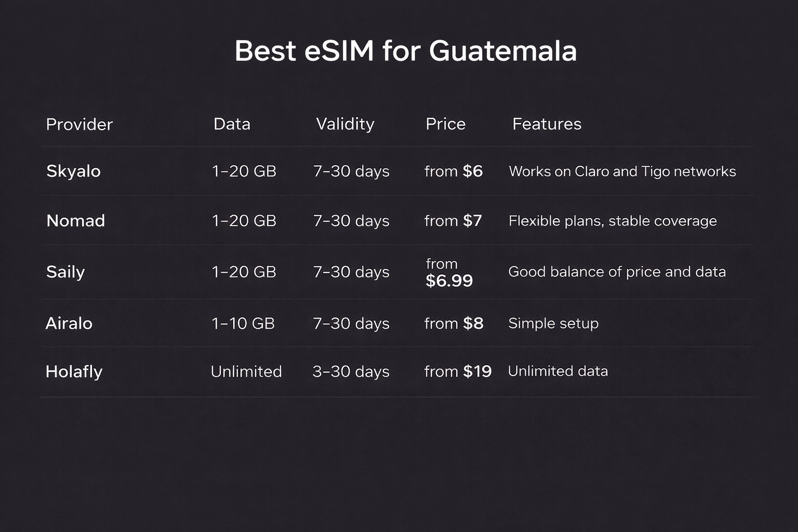Open the Holafly provider name
Image resolution: width=798 pixels, height=532 pixels.
(x=74, y=371)
